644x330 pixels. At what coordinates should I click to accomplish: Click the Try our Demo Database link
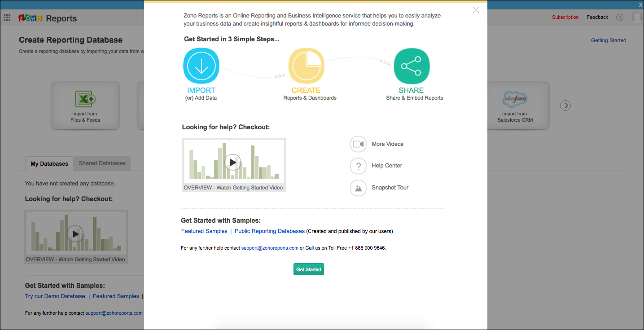click(x=55, y=296)
